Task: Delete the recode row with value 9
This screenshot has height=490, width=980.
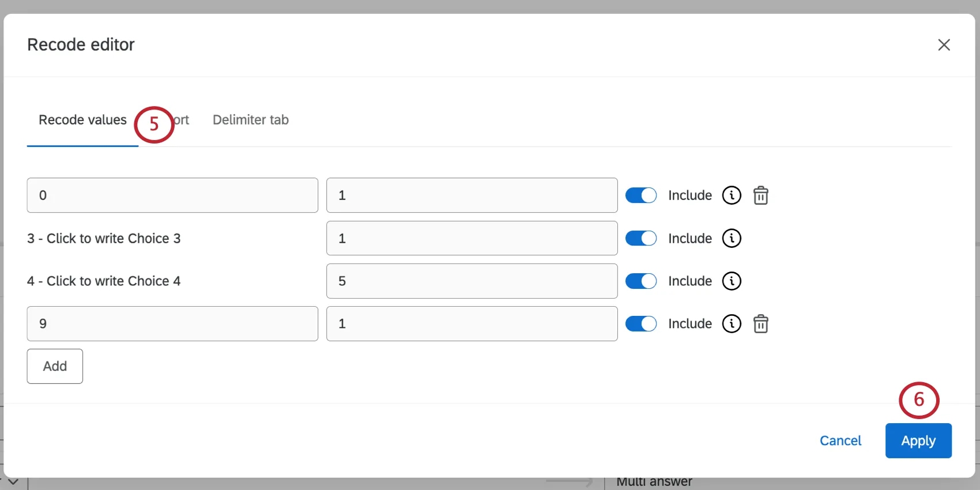Action: [x=761, y=323]
